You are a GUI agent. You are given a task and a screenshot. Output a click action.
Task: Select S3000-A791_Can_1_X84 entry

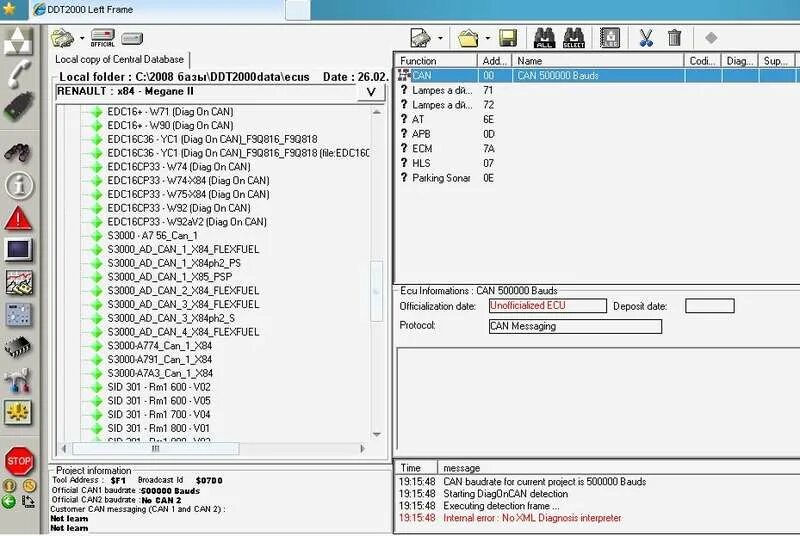click(x=160, y=360)
